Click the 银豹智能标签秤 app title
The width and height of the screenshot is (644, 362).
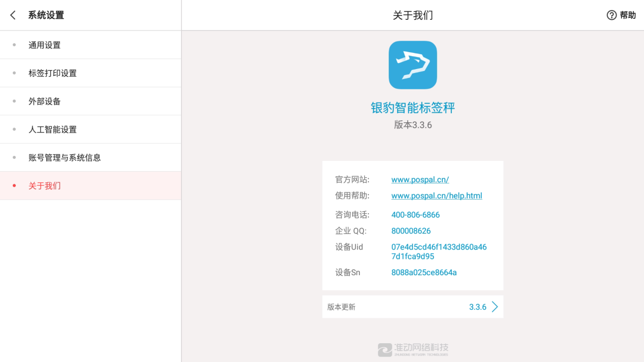(x=413, y=108)
